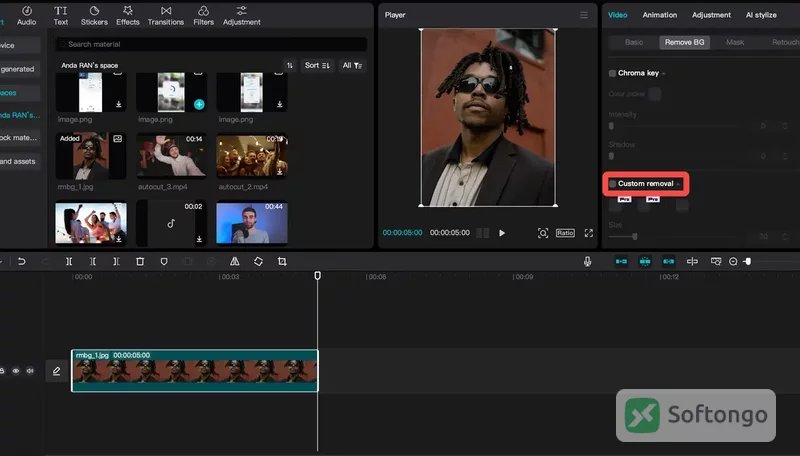Screen dimensions: 800x456
Task: Select the Basic sub-tab
Action: pos(634,42)
